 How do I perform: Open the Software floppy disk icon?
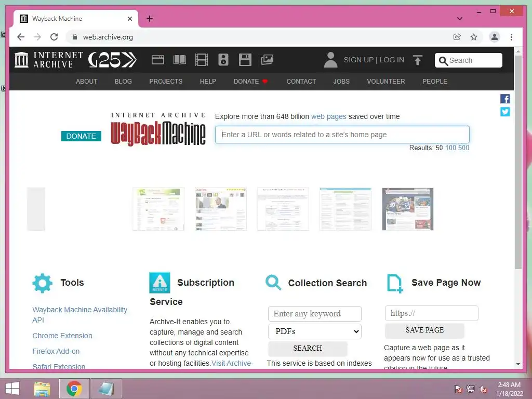coord(245,60)
